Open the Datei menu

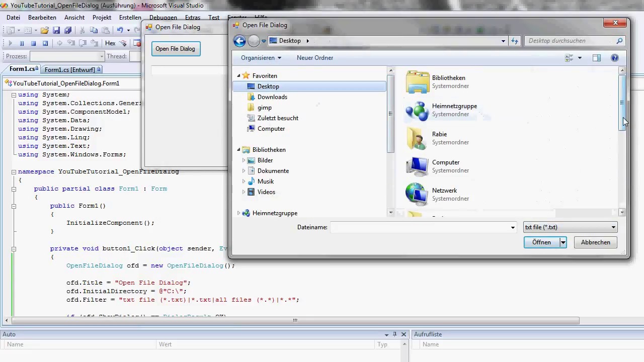click(13, 17)
